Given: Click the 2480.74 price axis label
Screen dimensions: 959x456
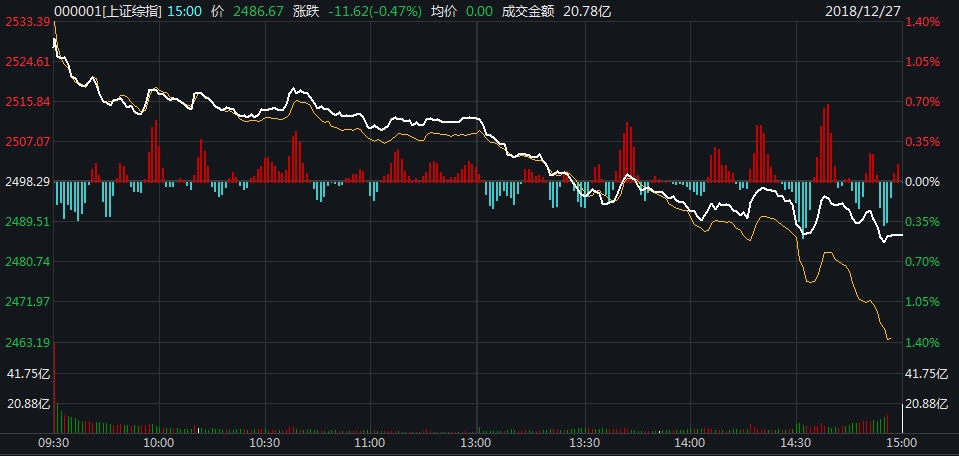Looking at the screenshot, I should [x=26, y=262].
